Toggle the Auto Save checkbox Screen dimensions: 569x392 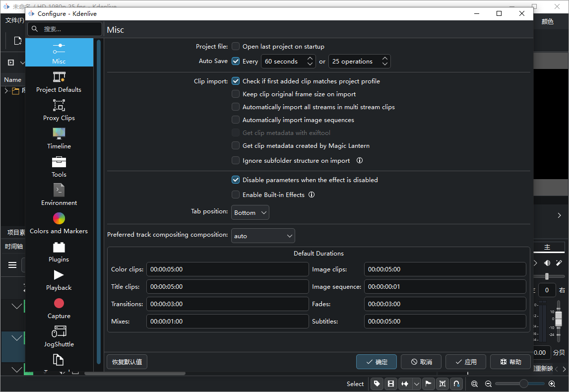click(236, 62)
